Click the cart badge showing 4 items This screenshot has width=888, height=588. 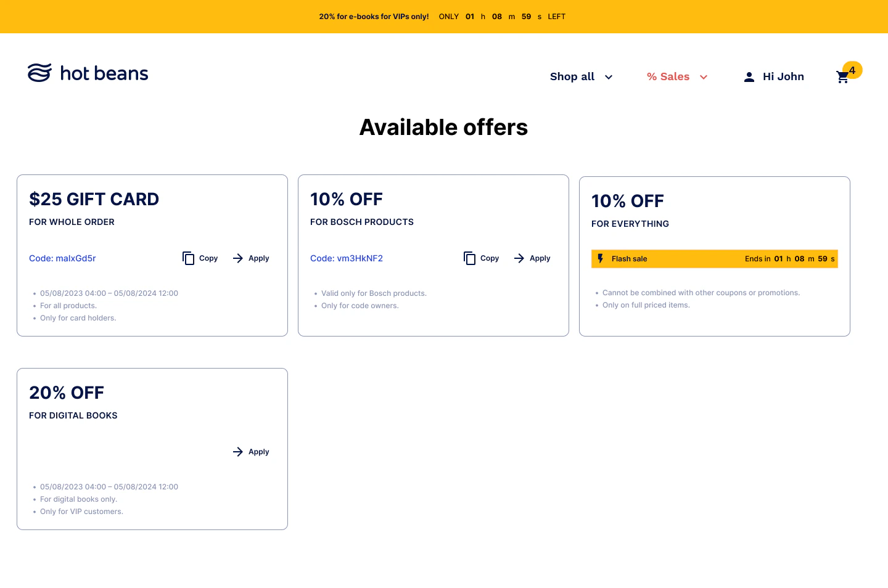point(852,70)
